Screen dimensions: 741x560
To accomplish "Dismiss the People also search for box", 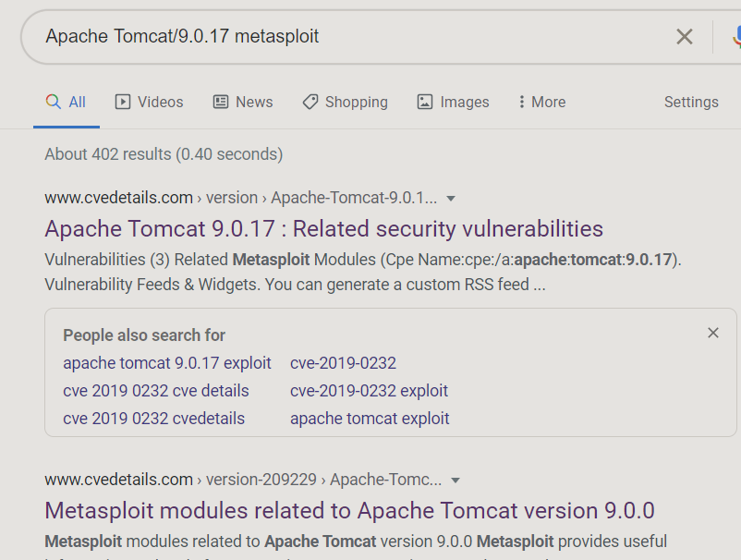I will click(x=712, y=333).
